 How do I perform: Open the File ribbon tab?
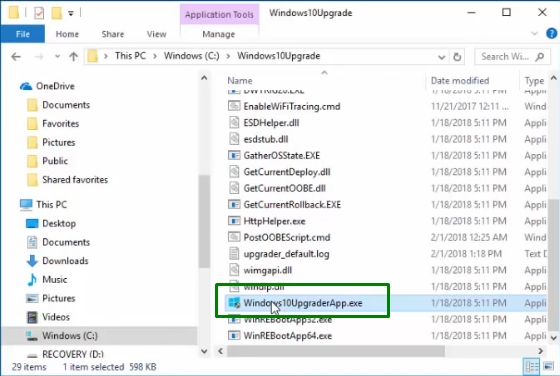click(22, 34)
